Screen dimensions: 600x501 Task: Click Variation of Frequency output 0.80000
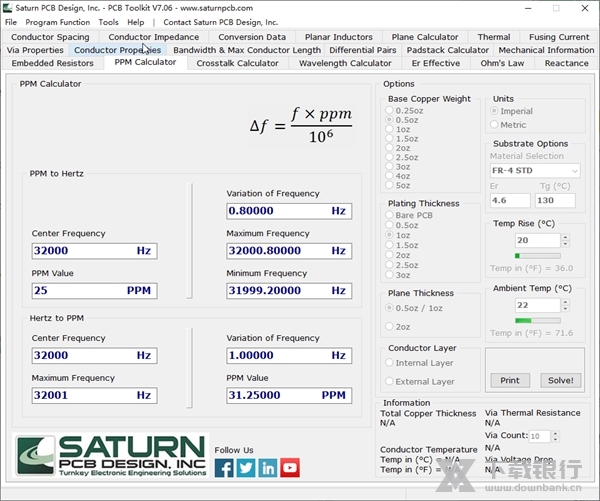tap(289, 211)
